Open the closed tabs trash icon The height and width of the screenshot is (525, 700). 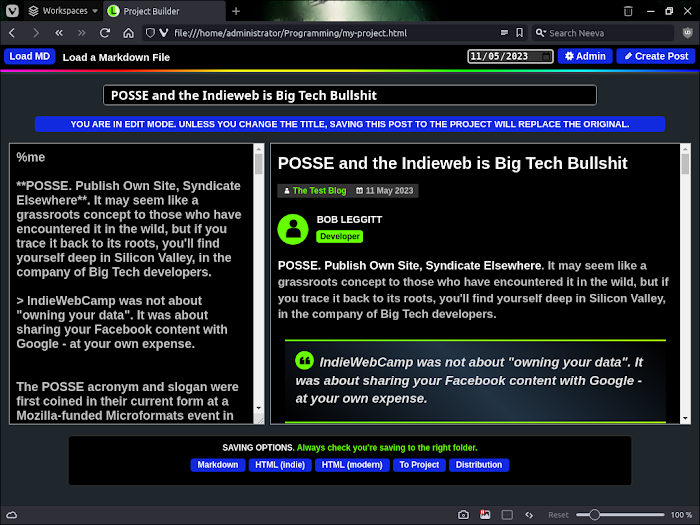coord(628,11)
